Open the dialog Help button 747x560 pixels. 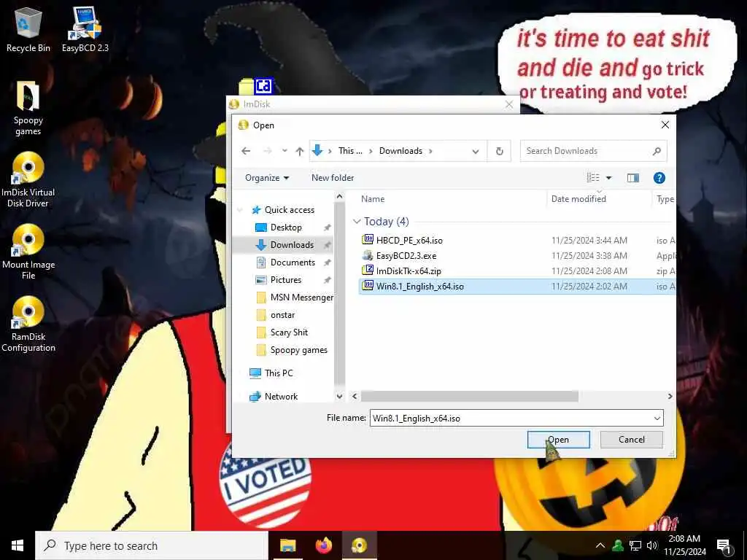[659, 178]
